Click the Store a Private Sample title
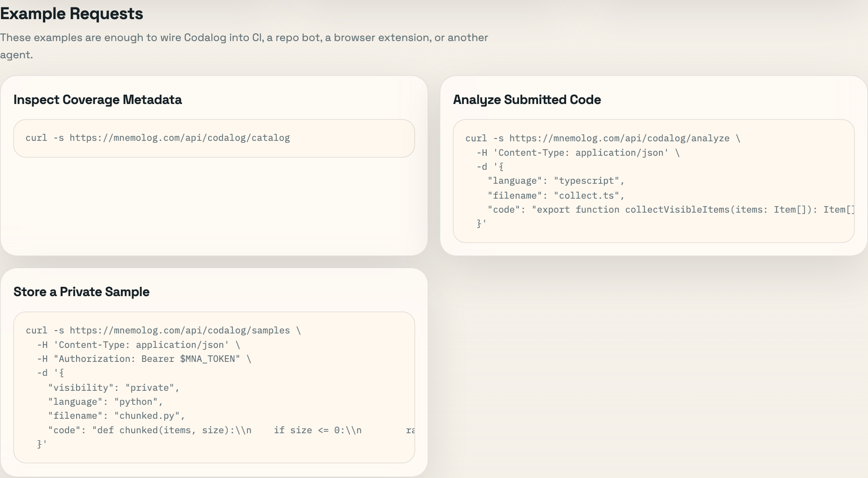 point(82,292)
